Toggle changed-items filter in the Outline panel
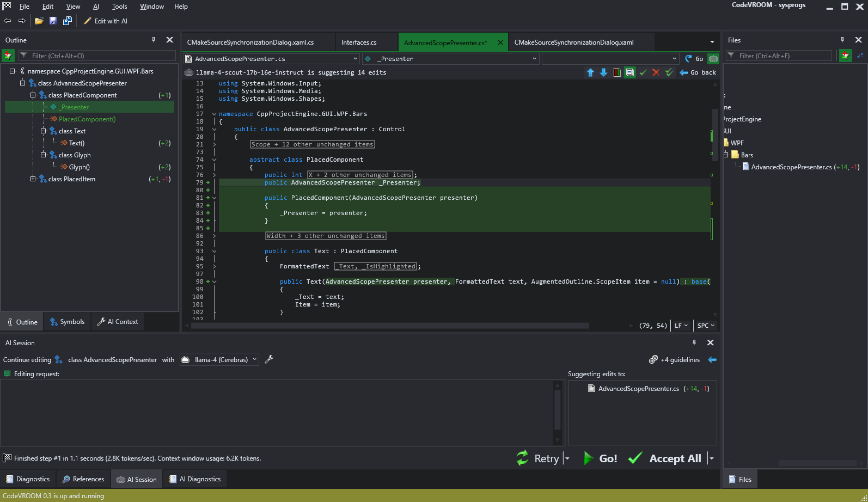The image size is (868, 502). coord(8,56)
